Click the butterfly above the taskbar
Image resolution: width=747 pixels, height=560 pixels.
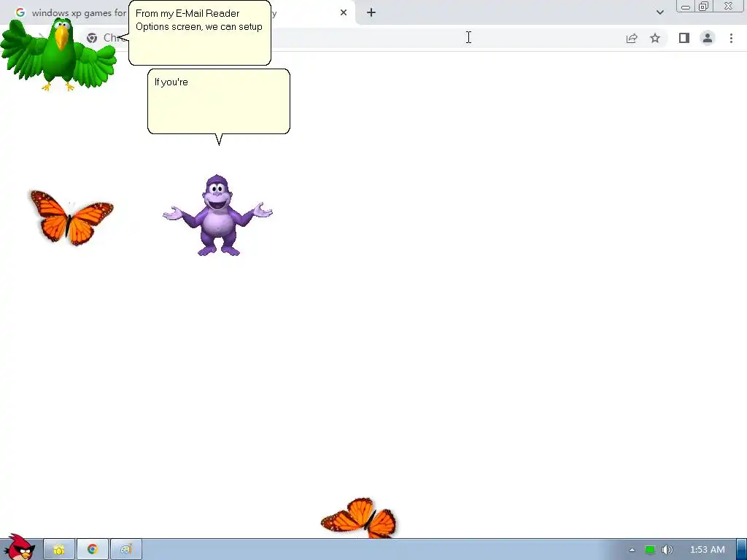[x=359, y=518]
